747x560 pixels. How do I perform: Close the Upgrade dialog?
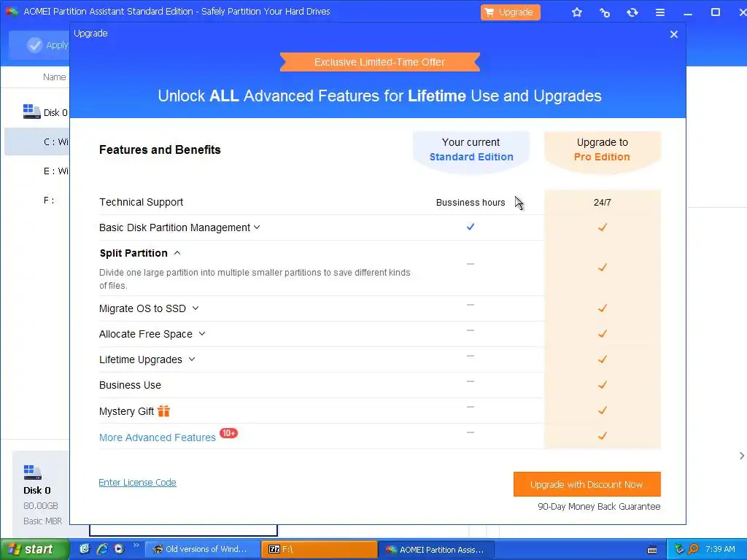click(x=673, y=34)
